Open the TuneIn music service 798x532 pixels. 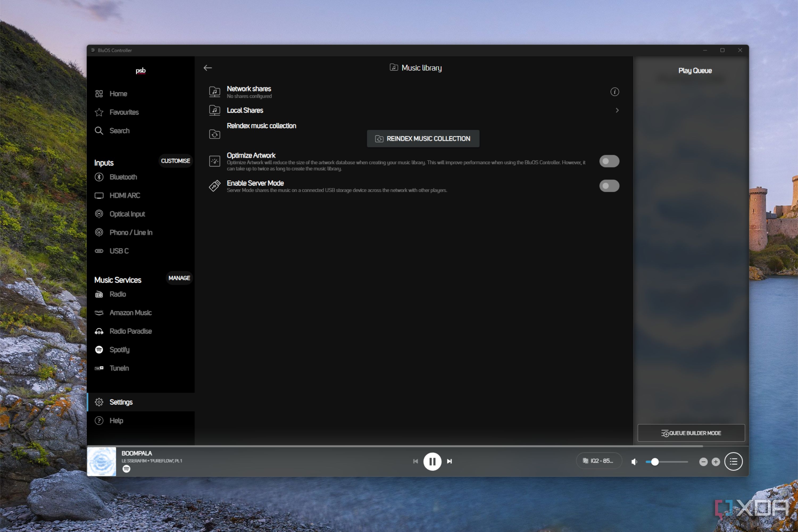pyautogui.click(x=141, y=368)
